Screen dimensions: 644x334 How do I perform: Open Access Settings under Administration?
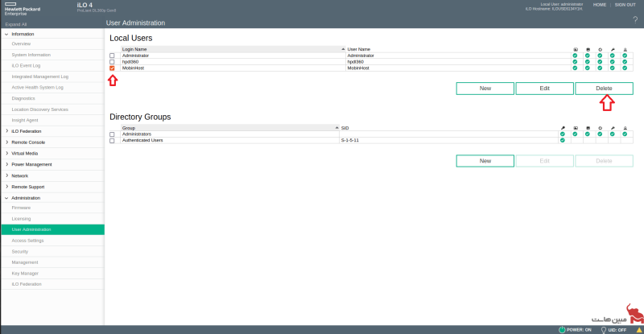[27, 241]
